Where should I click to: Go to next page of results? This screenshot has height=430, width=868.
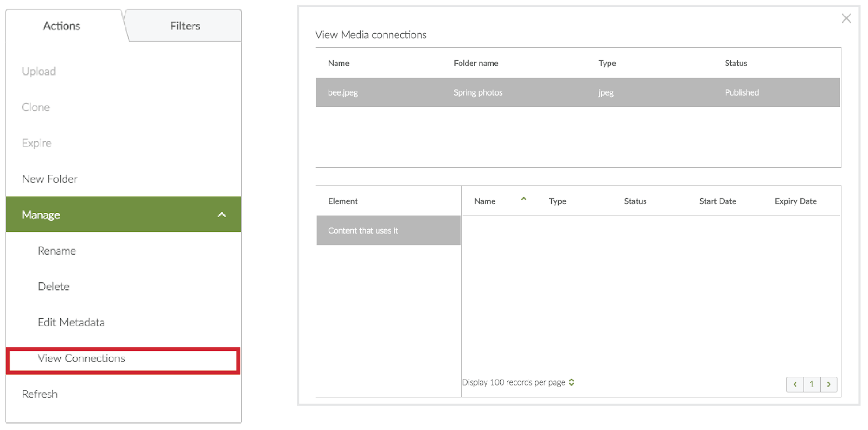tap(828, 384)
